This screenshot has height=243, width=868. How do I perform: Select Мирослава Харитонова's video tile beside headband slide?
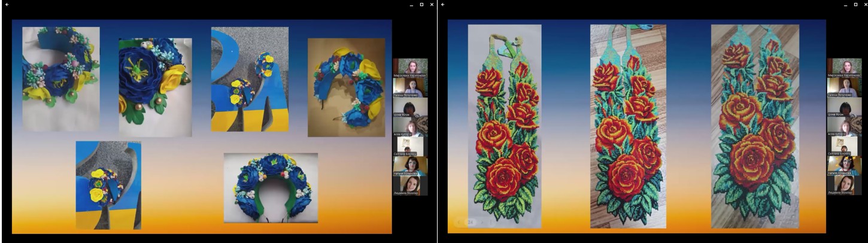410,68
